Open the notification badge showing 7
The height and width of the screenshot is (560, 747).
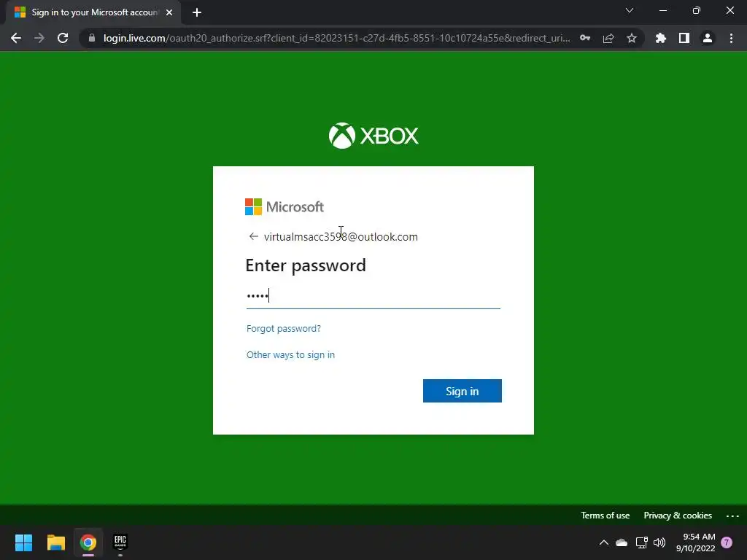[727, 542]
